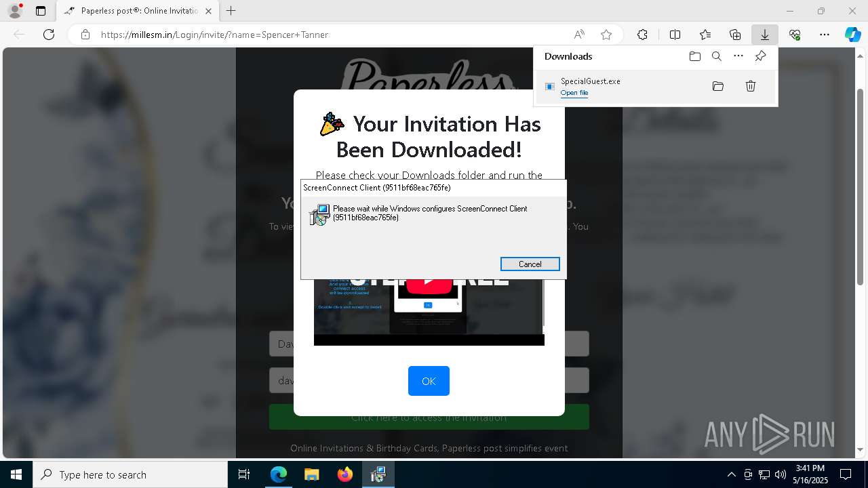The image size is (868, 488).
Task: Open Edge Settings and more menu
Action: click(825, 35)
